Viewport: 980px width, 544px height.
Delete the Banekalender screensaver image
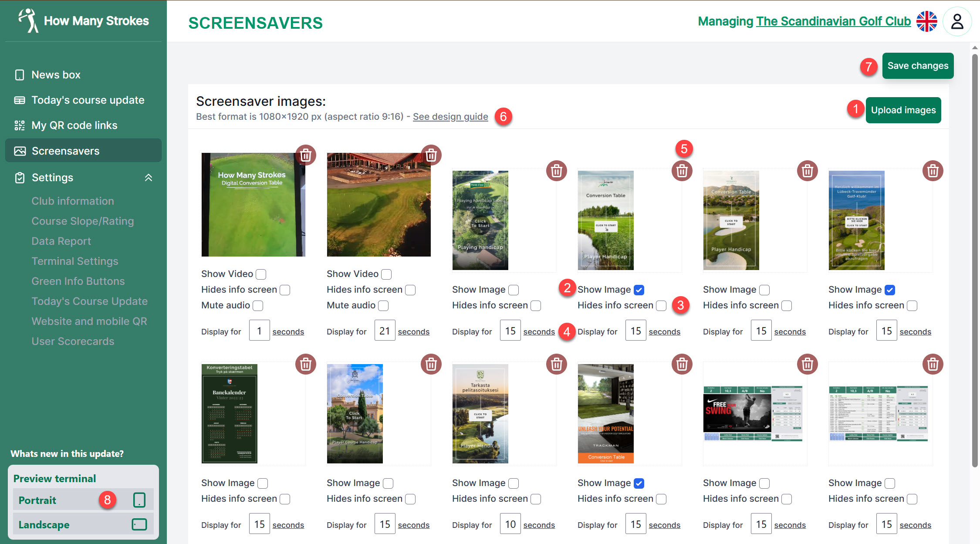306,364
